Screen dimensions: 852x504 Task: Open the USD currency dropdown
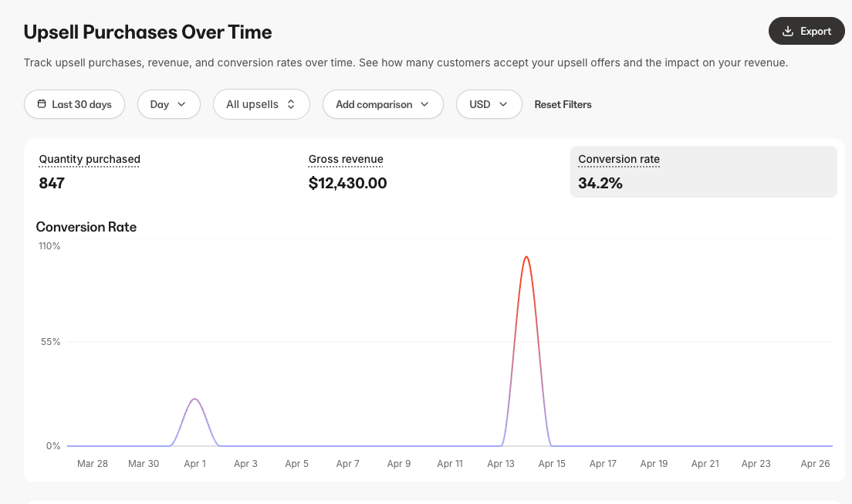click(489, 103)
